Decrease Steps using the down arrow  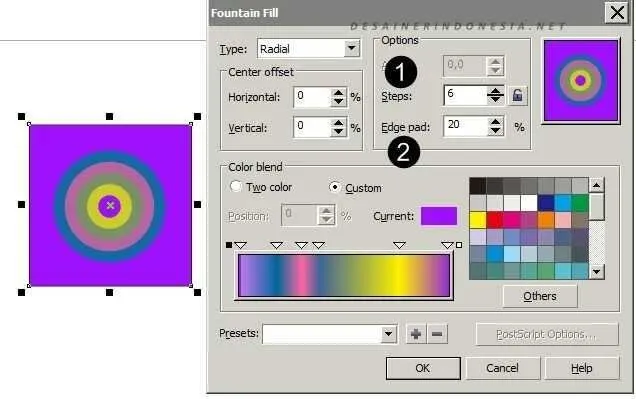495,100
